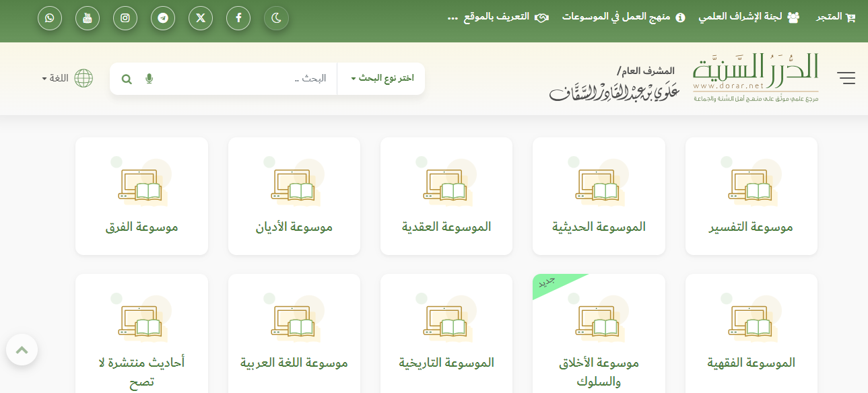
Task: Open the Facebook page icon
Action: click(238, 19)
